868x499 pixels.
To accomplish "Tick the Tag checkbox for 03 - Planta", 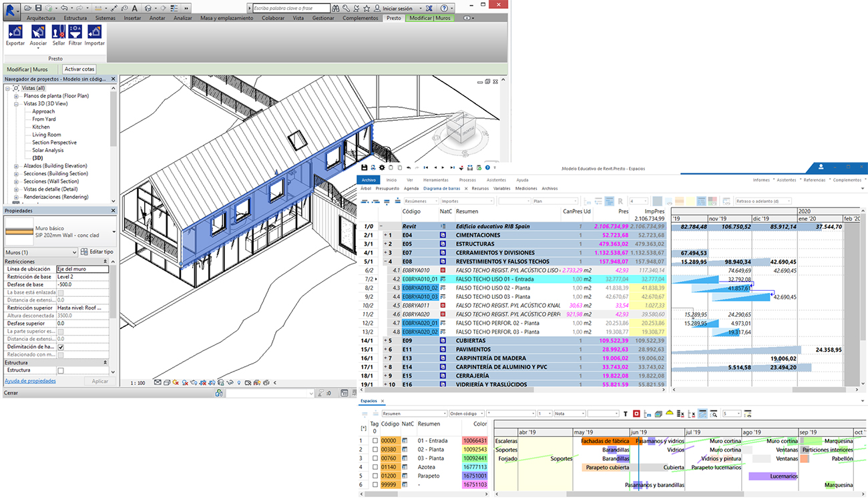I will [375, 458].
